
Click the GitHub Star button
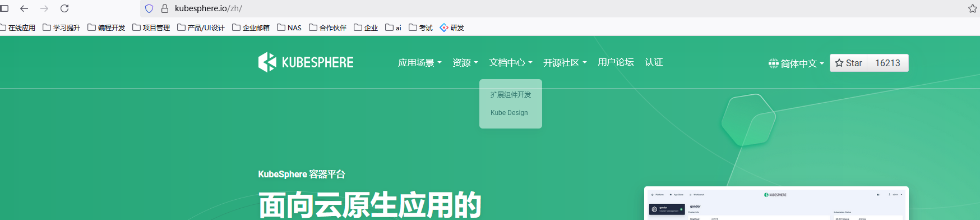click(849, 63)
